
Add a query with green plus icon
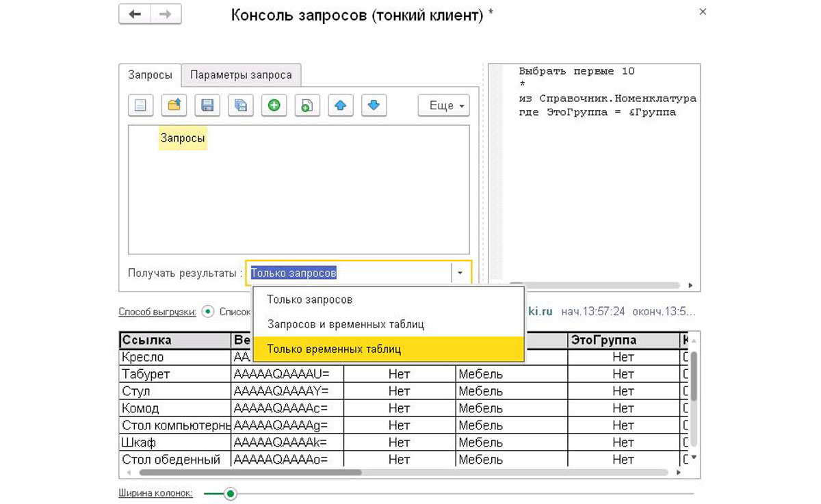click(x=274, y=105)
